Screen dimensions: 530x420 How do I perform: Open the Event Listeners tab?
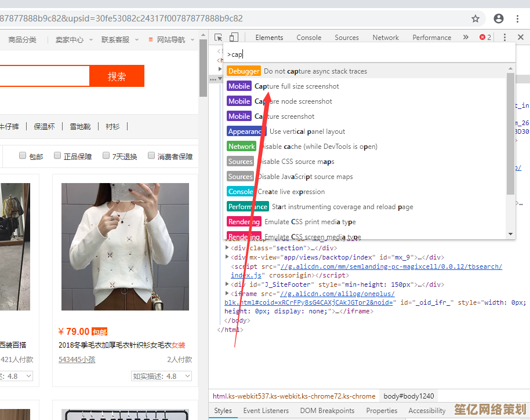coord(266,411)
